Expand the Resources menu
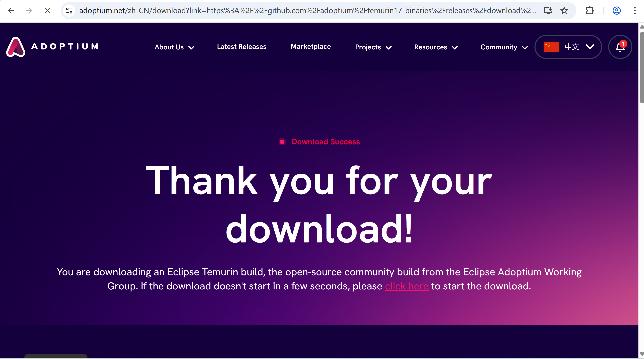644x359 pixels. [x=436, y=47]
